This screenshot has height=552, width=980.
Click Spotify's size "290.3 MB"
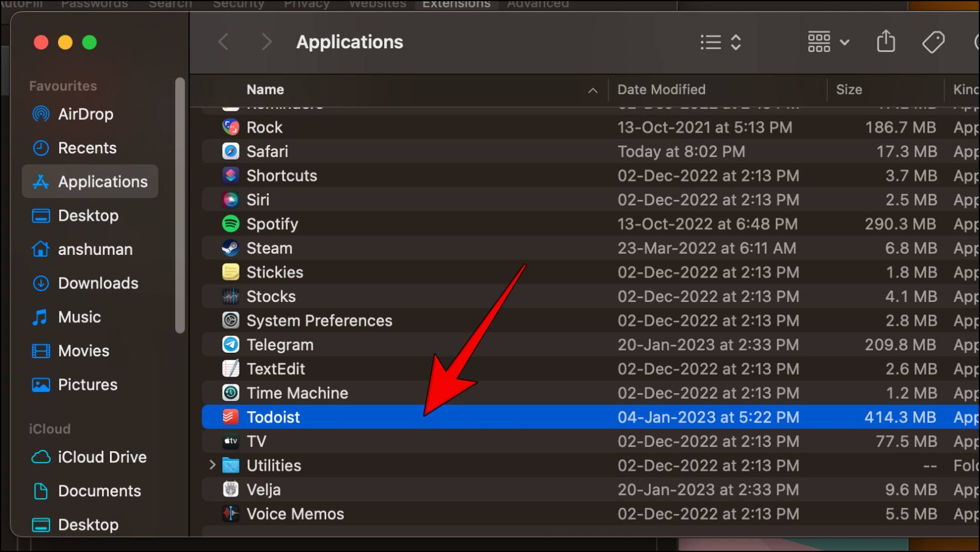click(x=900, y=224)
